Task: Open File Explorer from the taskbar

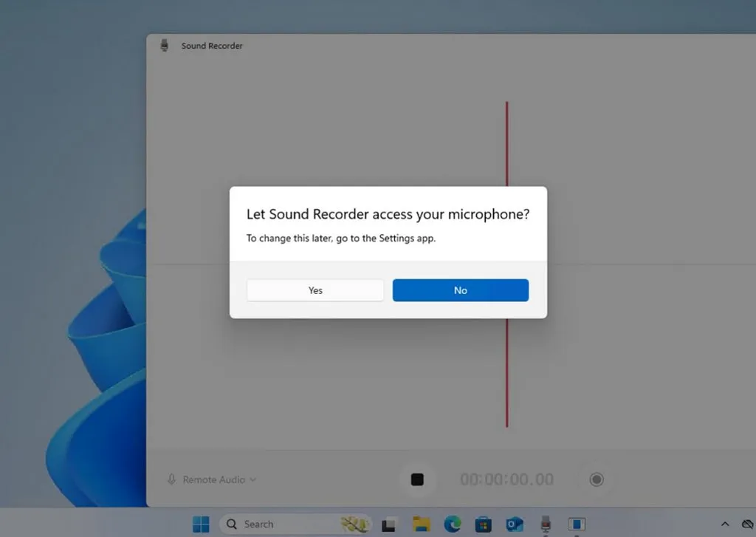Action: click(421, 524)
